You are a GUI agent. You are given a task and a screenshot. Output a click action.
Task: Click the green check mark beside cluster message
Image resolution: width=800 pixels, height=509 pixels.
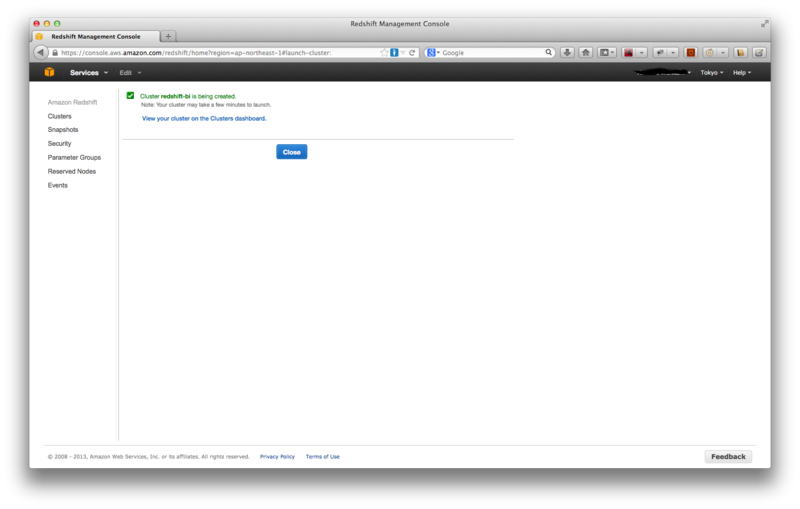click(130, 95)
